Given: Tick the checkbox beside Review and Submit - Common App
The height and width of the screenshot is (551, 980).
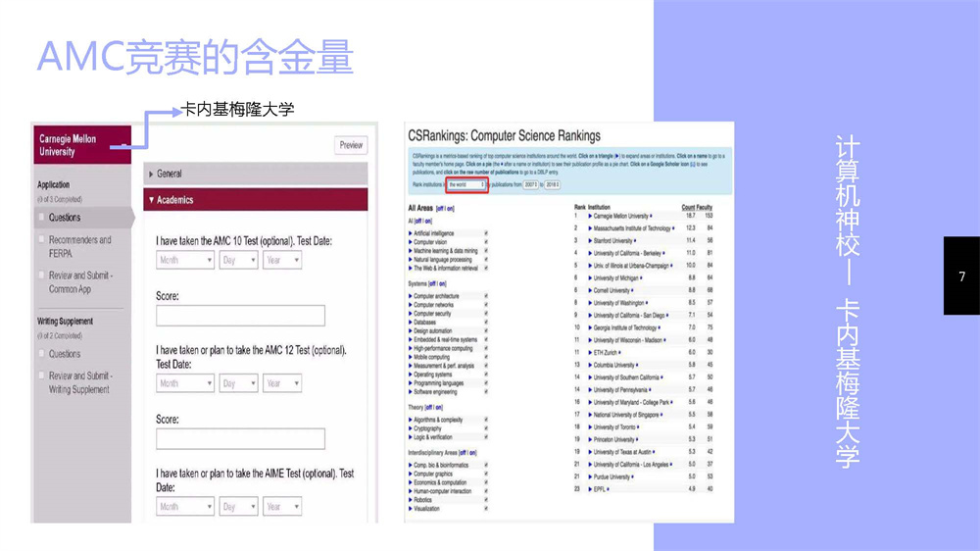Looking at the screenshot, I should click(x=42, y=275).
